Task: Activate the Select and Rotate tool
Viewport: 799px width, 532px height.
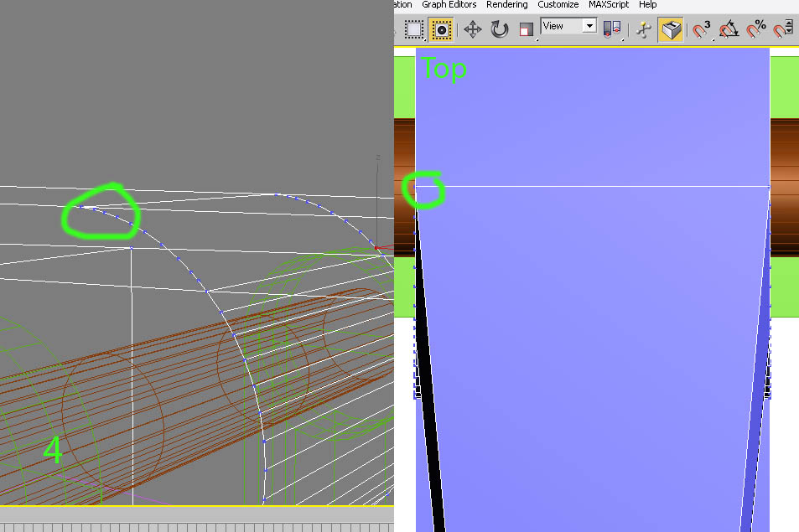Action: point(500,29)
